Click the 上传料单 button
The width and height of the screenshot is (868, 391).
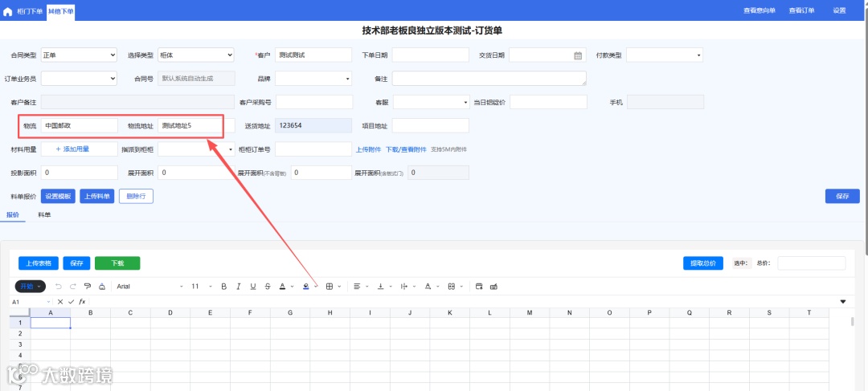(x=97, y=197)
